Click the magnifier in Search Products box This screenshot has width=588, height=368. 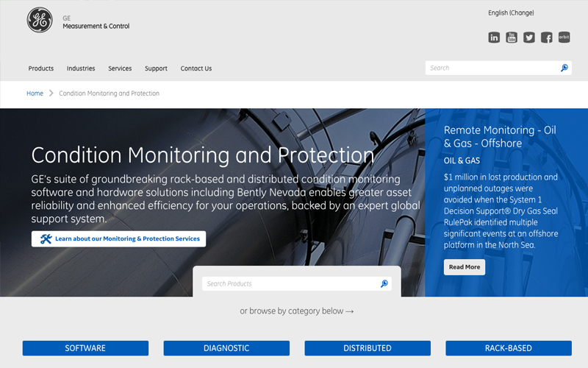(384, 284)
